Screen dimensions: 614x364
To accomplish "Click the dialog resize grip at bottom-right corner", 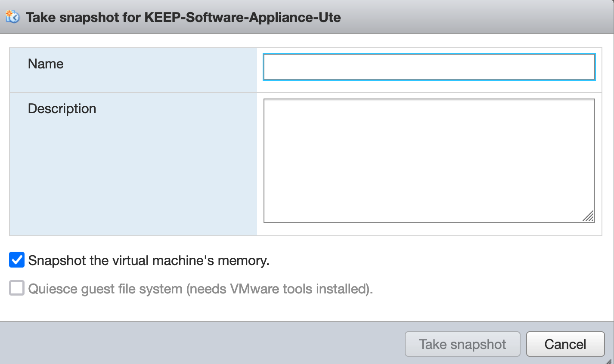I will (609, 361).
